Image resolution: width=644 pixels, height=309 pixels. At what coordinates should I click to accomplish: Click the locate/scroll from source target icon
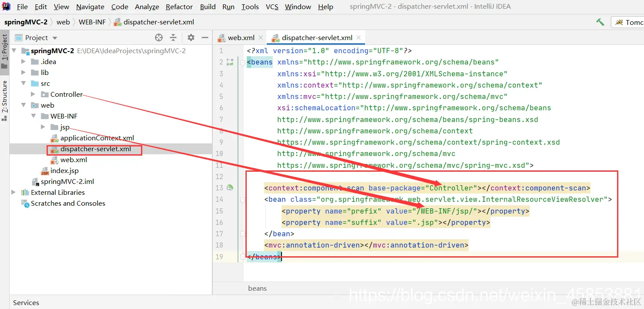coord(159,37)
